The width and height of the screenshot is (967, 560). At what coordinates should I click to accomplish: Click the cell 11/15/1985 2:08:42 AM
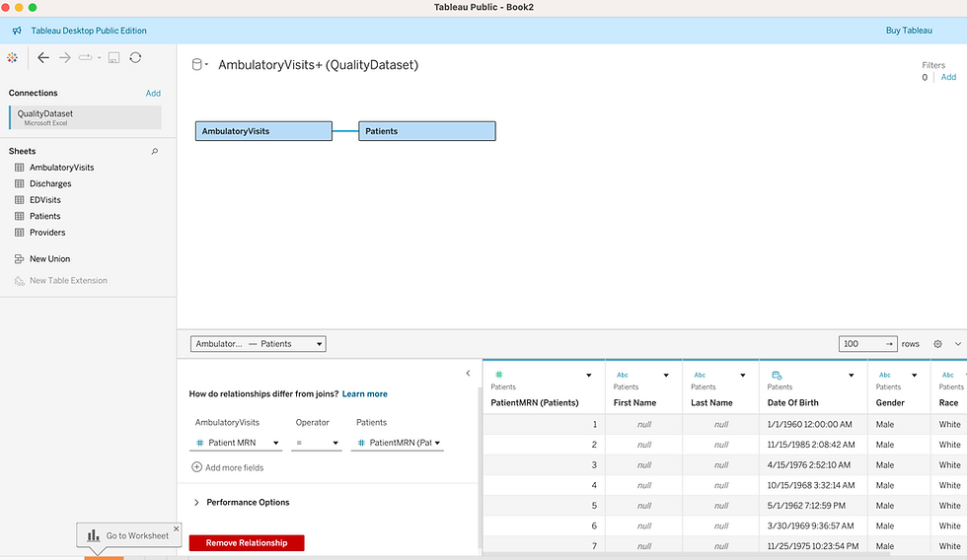811,445
